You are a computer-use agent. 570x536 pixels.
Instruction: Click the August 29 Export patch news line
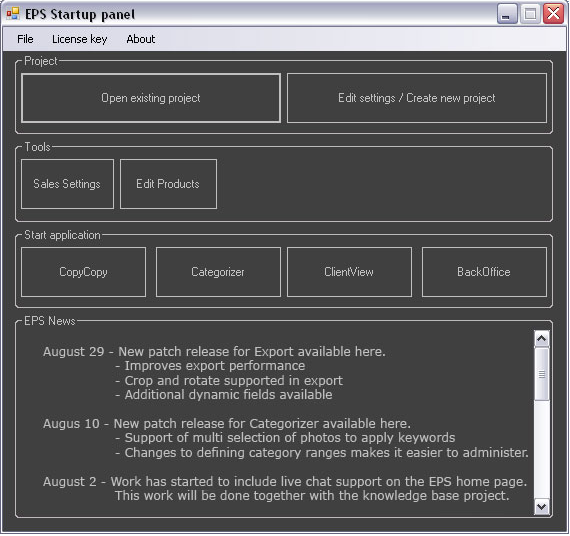click(x=214, y=352)
